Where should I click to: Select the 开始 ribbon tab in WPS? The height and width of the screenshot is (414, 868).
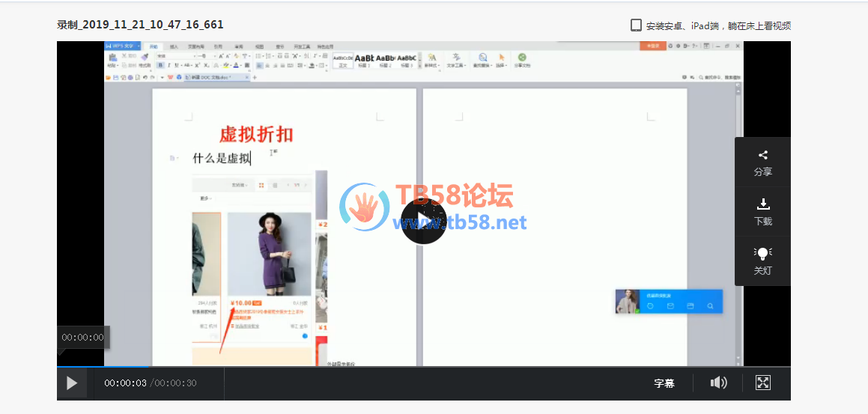154,46
